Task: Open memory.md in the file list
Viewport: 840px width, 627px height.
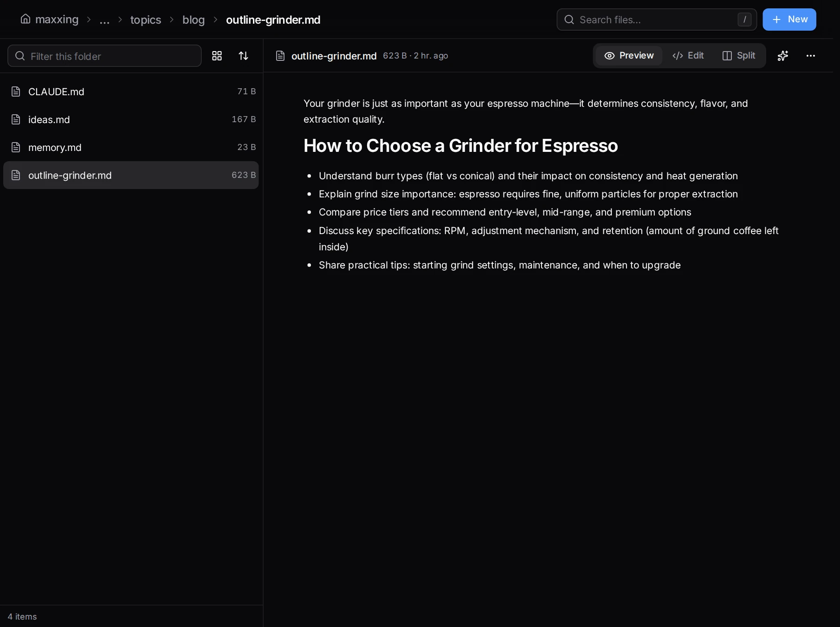Action: pyautogui.click(x=131, y=147)
